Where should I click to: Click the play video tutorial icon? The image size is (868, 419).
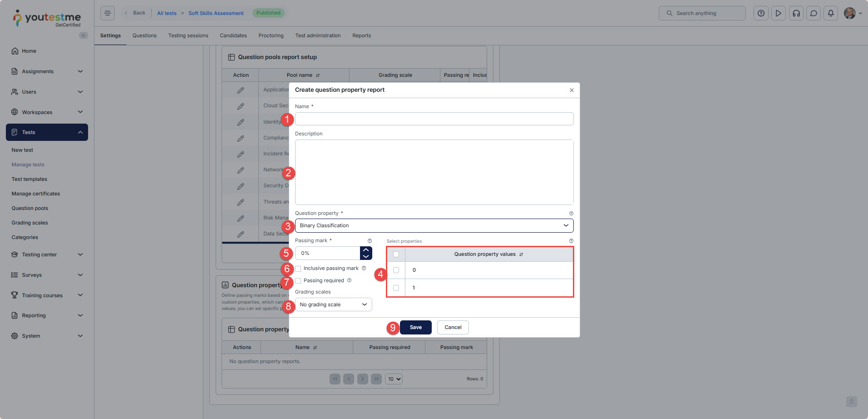point(778,13)
